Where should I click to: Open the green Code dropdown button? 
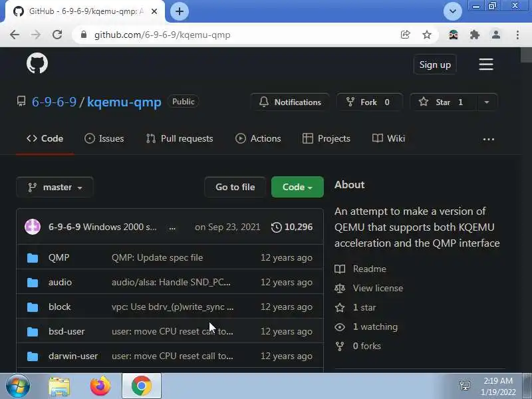[x=297, y=187]
